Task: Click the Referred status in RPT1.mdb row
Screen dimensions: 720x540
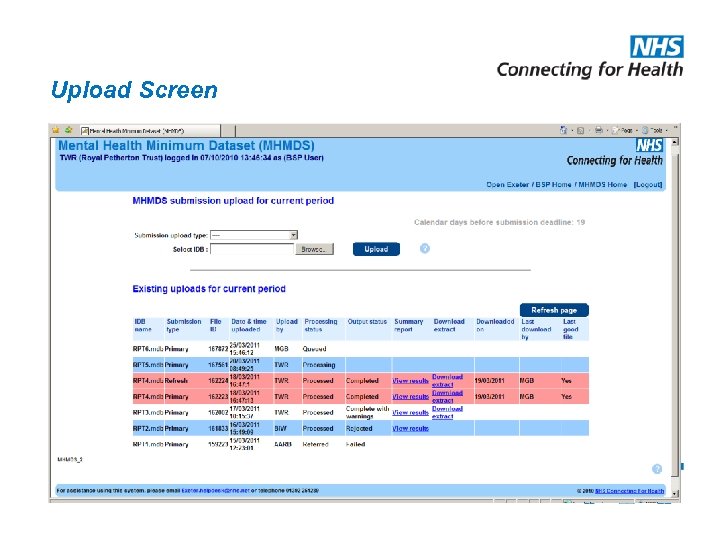Action: tap(315, 444)
